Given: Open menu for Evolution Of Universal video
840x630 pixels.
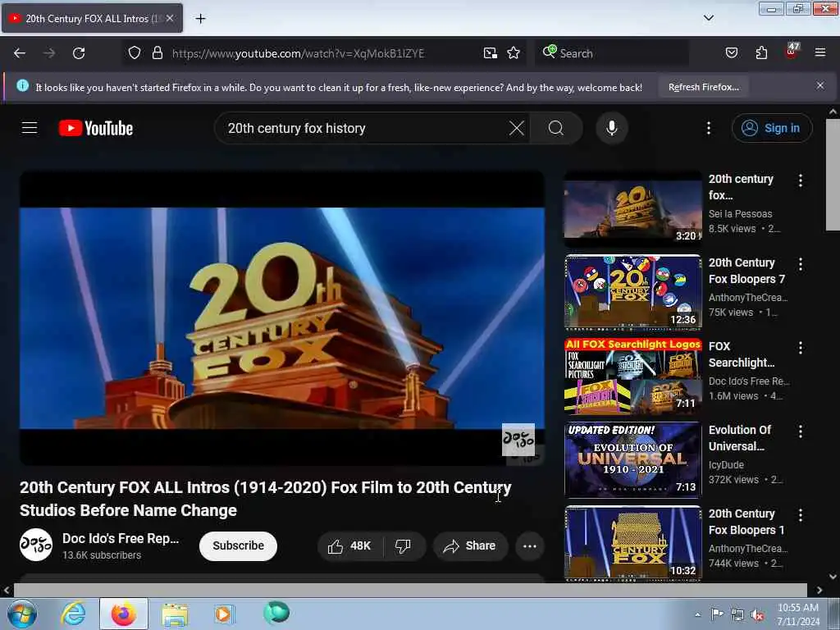Looking at the screenshot, I should click(x=801, y=431).
